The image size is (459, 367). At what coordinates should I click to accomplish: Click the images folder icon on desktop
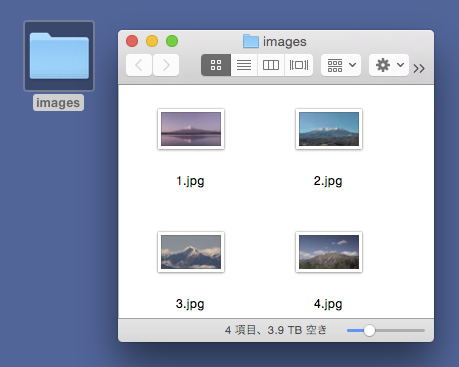point(59,56)
